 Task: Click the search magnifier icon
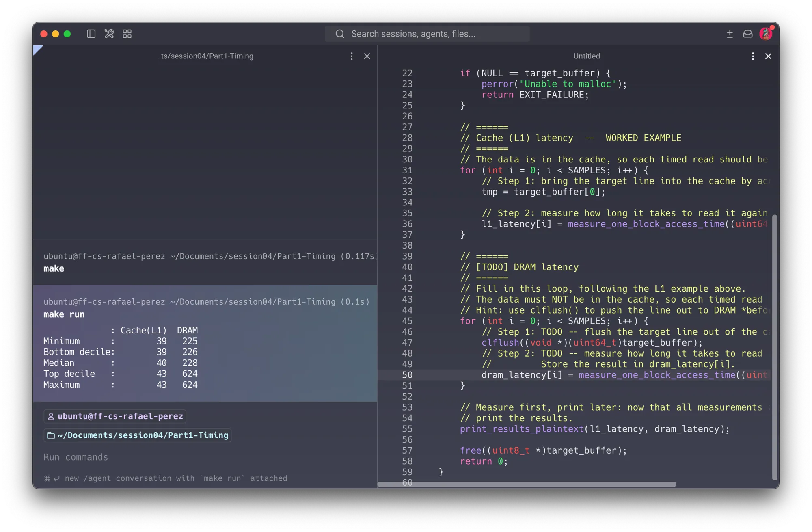(340, 34)
